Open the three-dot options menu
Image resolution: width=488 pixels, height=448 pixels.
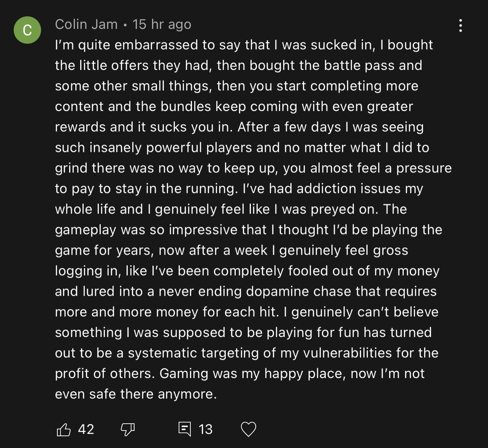point(460,26)
